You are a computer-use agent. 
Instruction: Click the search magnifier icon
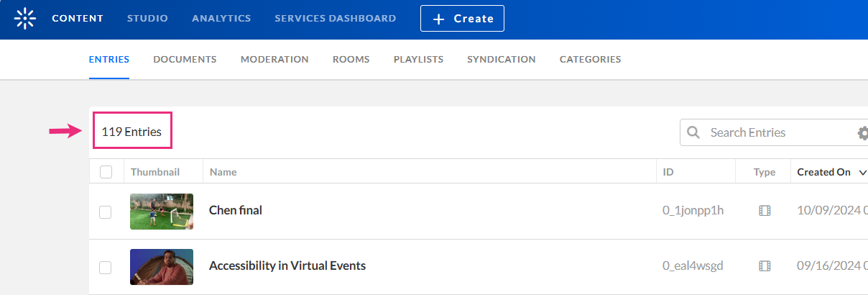pyautogui.click(x=693, y=132)
